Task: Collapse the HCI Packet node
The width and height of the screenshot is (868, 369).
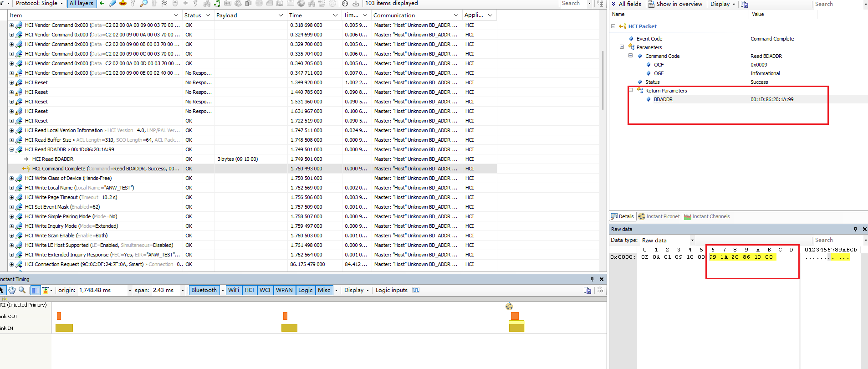Action: pos(613,26)
